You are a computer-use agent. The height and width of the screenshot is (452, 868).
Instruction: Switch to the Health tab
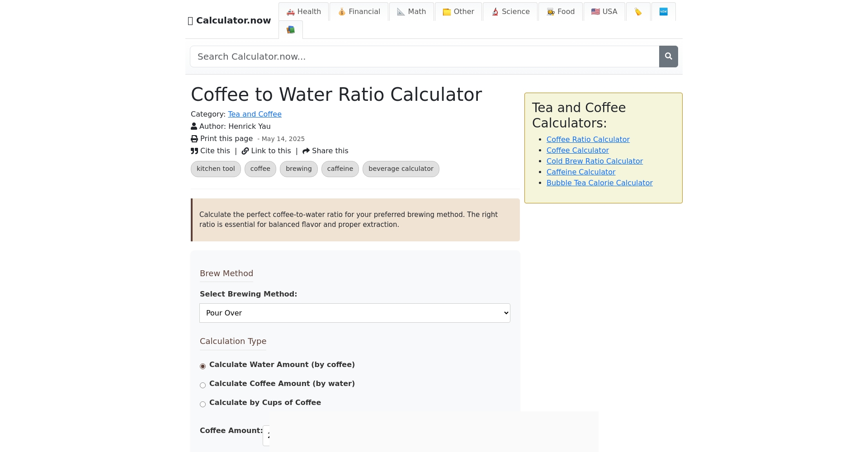304,12
